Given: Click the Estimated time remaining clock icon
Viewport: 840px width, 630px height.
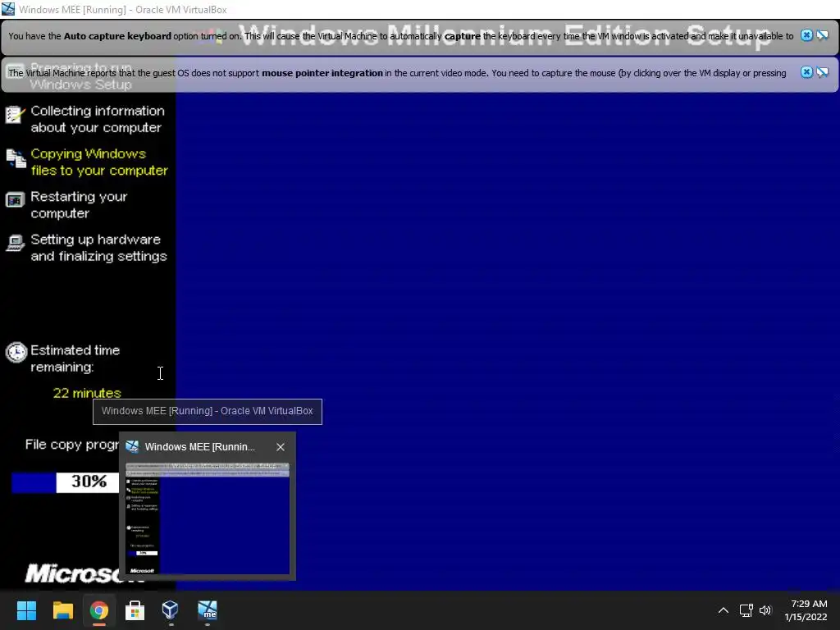Looking at the screenshot, I should (x=16, y=353).
